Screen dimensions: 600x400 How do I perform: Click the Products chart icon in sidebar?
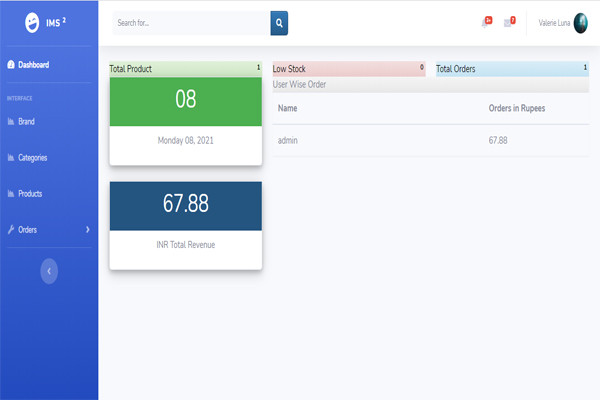pos(11,194)
